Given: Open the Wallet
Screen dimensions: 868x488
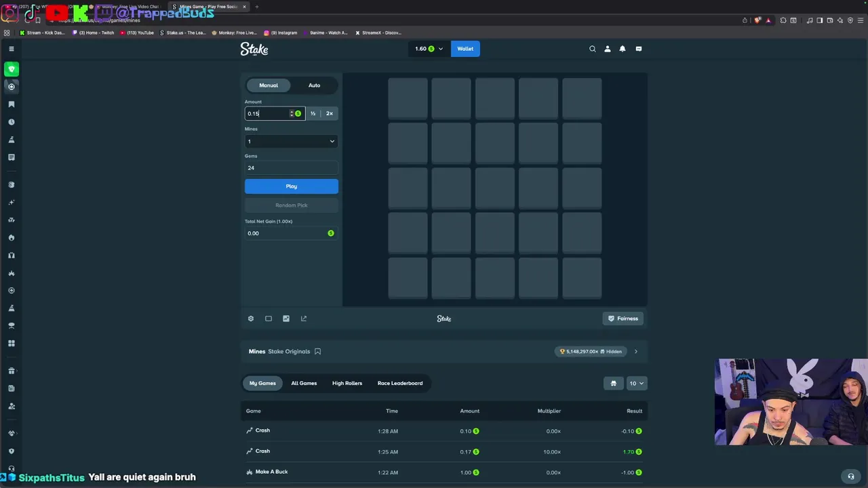Looking at the screenshot, I should point(465,49).
